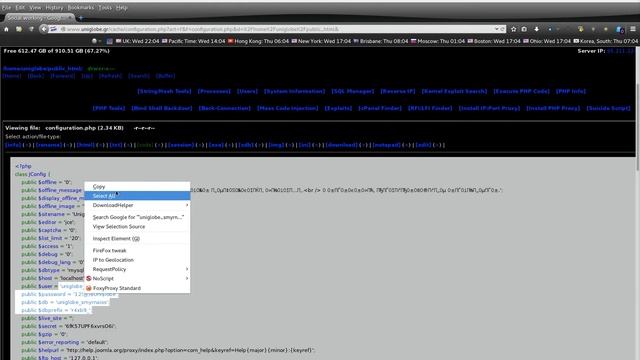Expand the DownloadHelper submenu
The image size is (640, 360).
[x=137, y=205]
